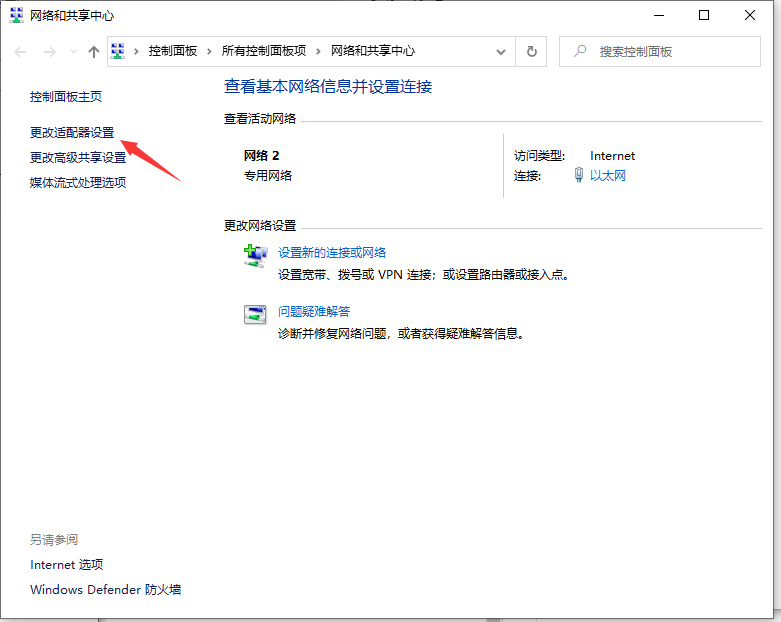Click the Ethernet plug icon next to 以太网

578,176
